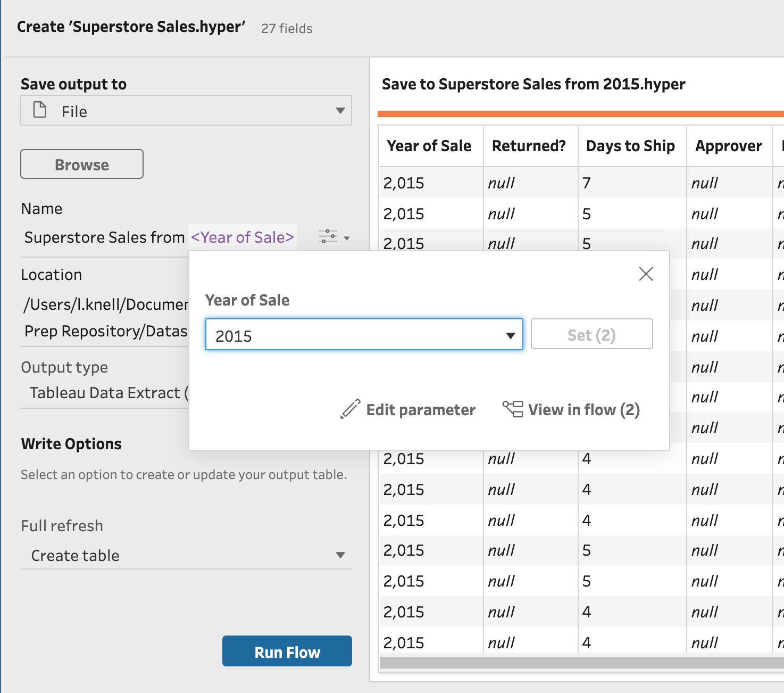Select the Year of Sale column header
Screen dimensions: 784x693
429,146
